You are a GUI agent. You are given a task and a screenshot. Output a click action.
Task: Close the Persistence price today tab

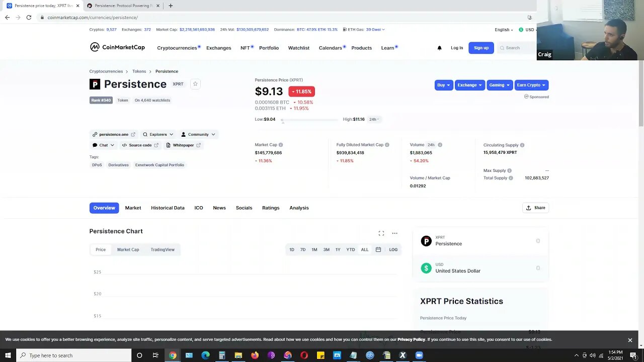[x=77, y=6]
